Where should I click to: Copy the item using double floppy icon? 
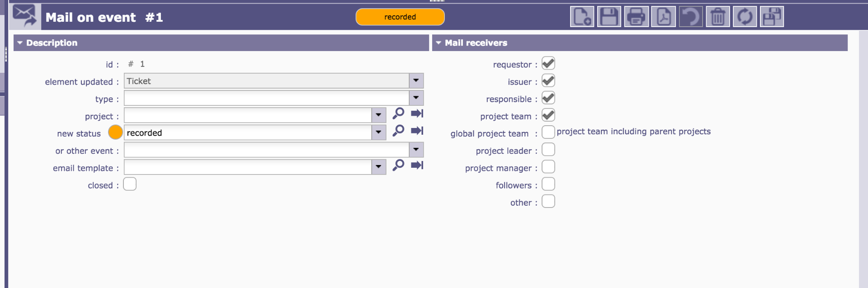pos(772,17)
